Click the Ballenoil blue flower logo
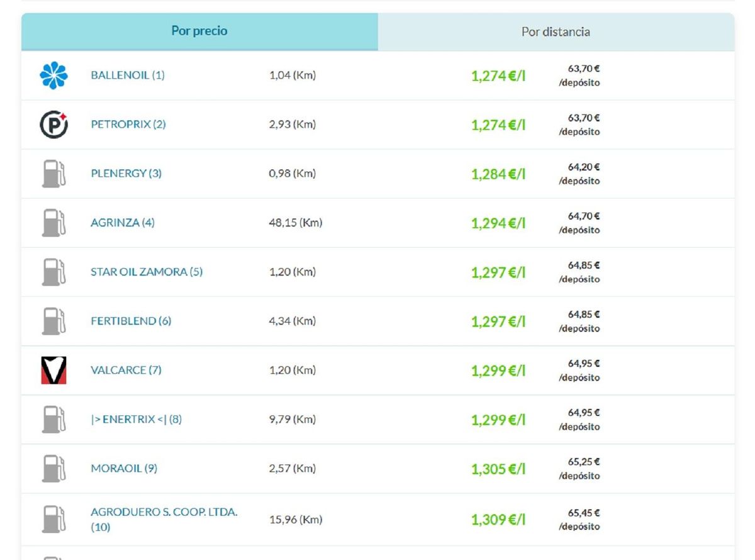 (x=53, y=76)
